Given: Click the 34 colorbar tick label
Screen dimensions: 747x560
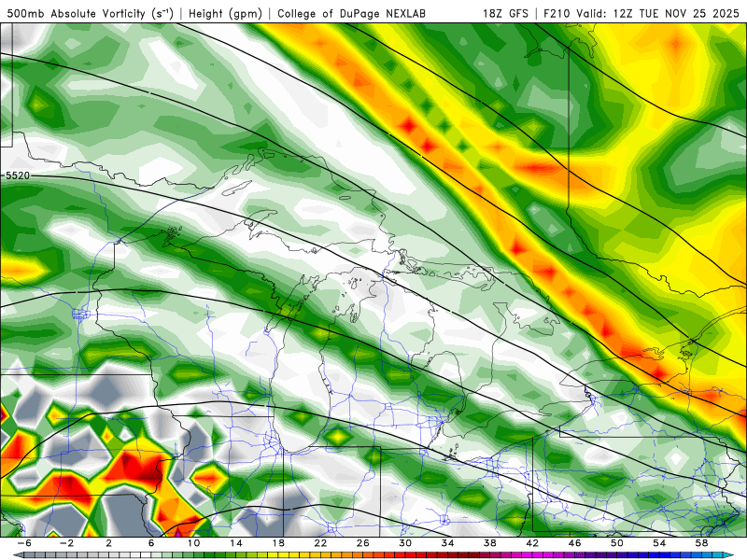Looking at the screenshot, I should tap(447, 543).
